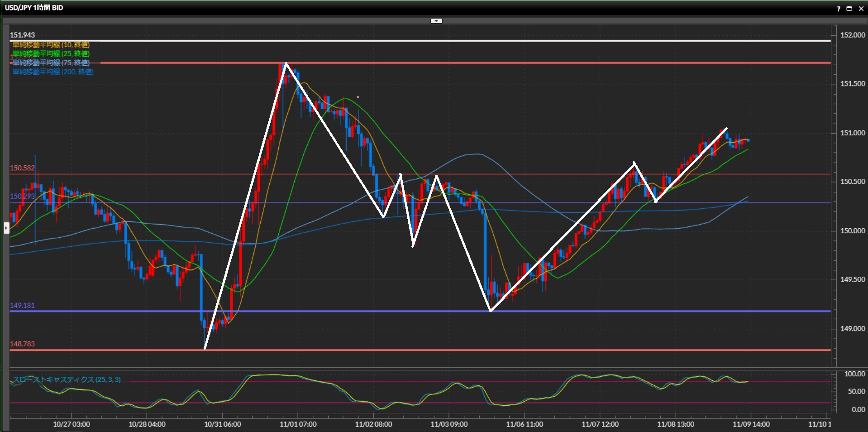The width and height of the screenshot is (868, 432).
Task: Click the blue 149.181 support line label
Action: click(23, 306)
